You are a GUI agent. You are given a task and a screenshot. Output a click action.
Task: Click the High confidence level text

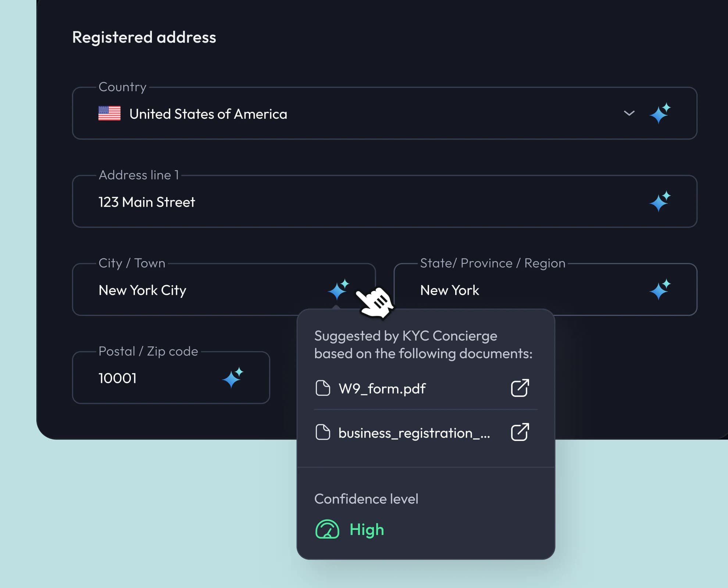click(x=367, y=530)
